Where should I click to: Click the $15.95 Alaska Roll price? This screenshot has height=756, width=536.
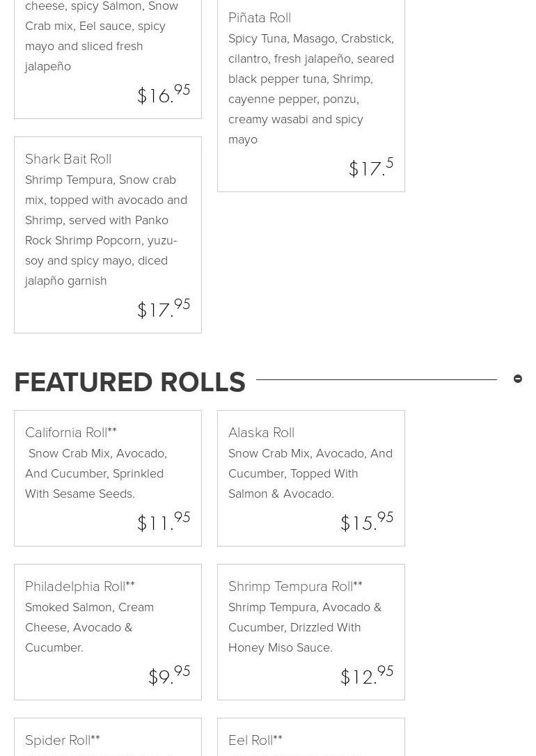tap(367, 521)
